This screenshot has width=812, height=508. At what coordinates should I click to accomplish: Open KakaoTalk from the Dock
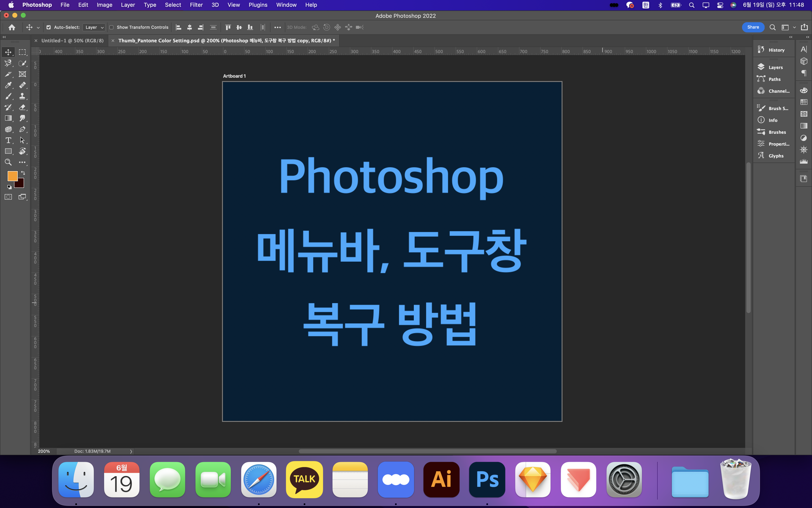[x=304, y=479]
